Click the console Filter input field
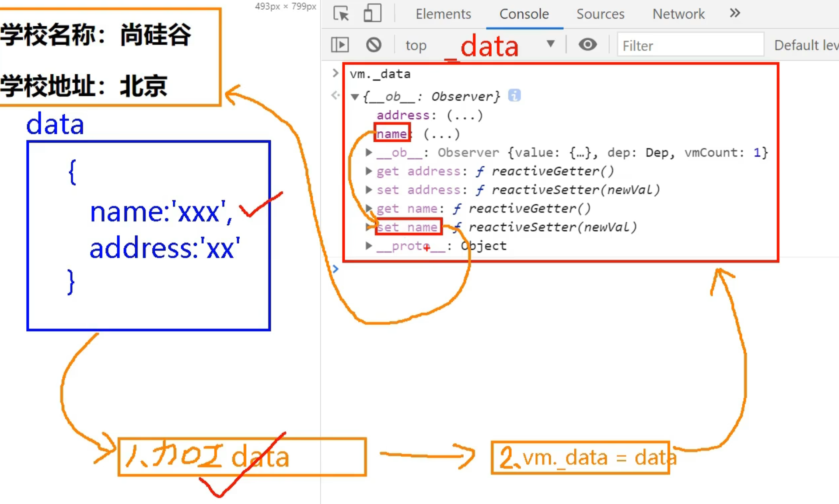Image resolution: width=839 pixels, height=504 pixels. (x=690, y=45)
